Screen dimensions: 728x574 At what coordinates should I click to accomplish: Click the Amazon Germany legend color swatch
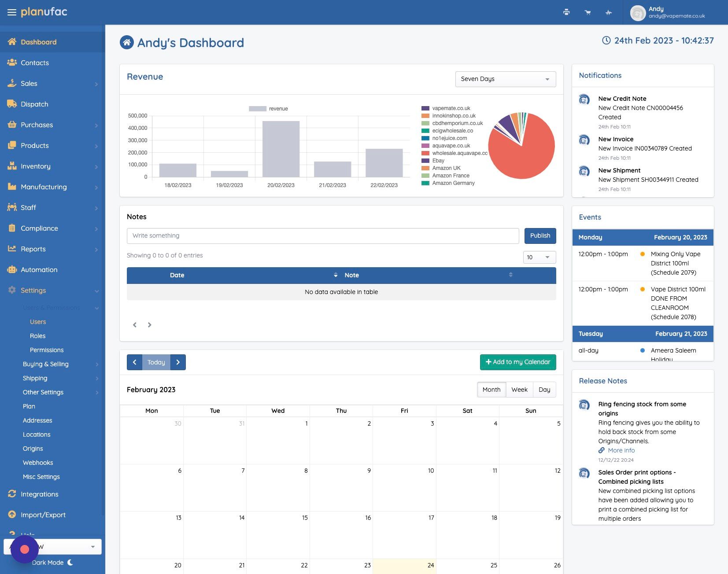coord(425,183)
